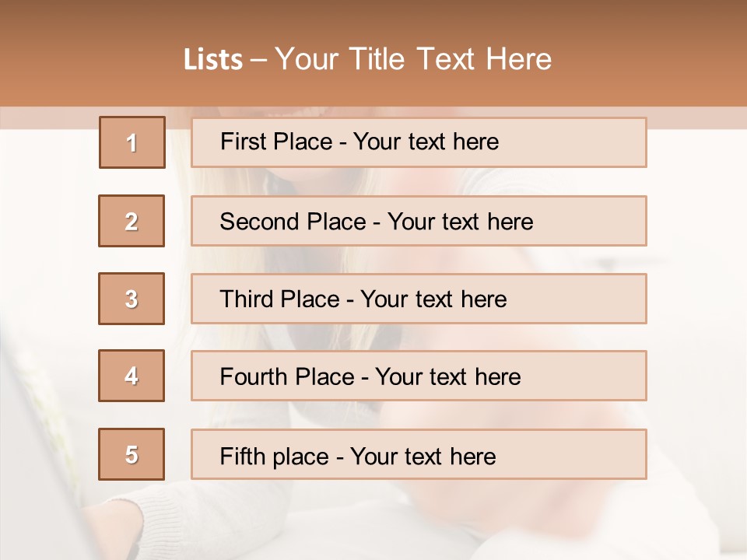Select the 'Fourth Place' words
Screen dimensions: 747x560
tap(286, 377)
